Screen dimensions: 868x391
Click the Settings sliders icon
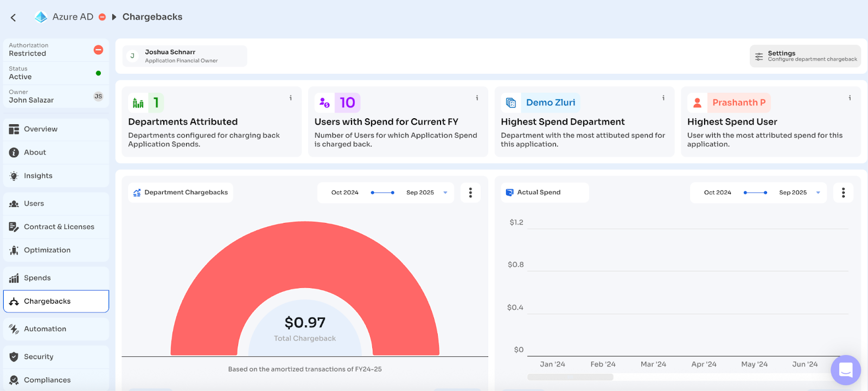[759, 56]
